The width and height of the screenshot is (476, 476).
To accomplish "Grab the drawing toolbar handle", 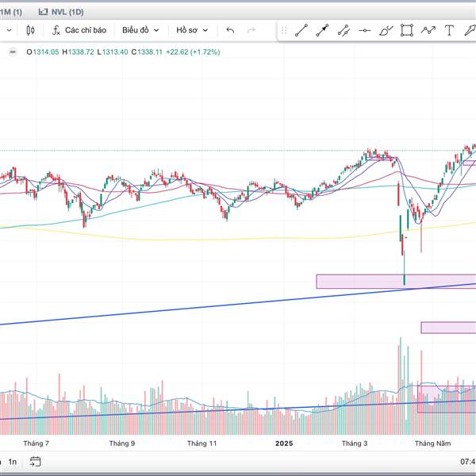I will coord(284,30).
